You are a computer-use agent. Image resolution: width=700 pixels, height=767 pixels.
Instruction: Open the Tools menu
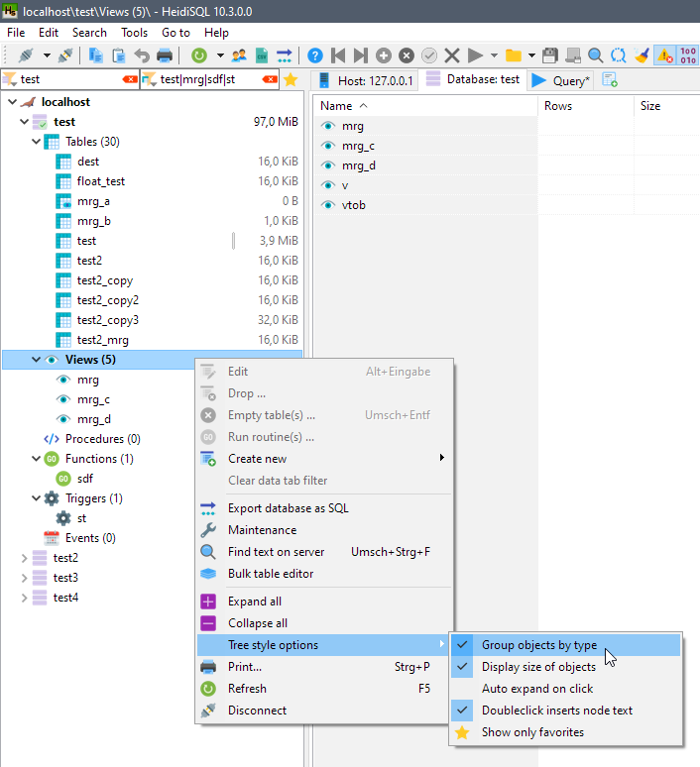point(134,33)
